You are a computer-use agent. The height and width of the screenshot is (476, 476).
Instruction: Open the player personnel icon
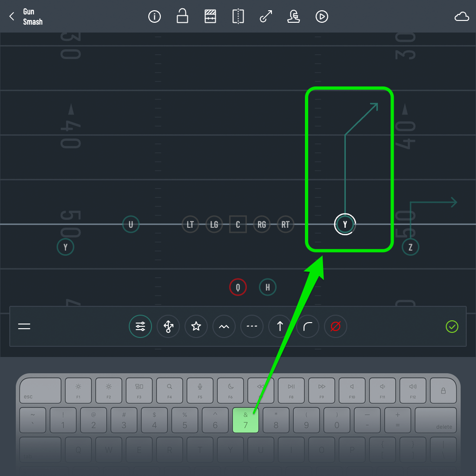294,16
